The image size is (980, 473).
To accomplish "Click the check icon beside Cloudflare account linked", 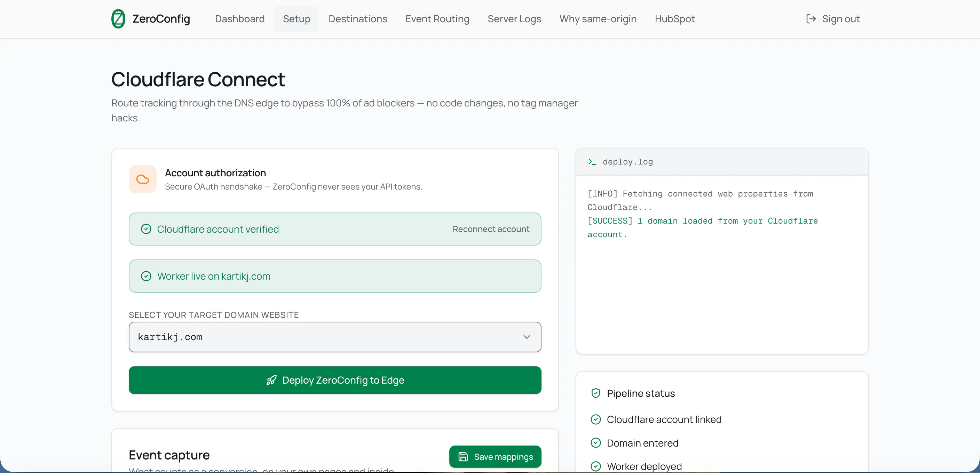I will 596,419.
